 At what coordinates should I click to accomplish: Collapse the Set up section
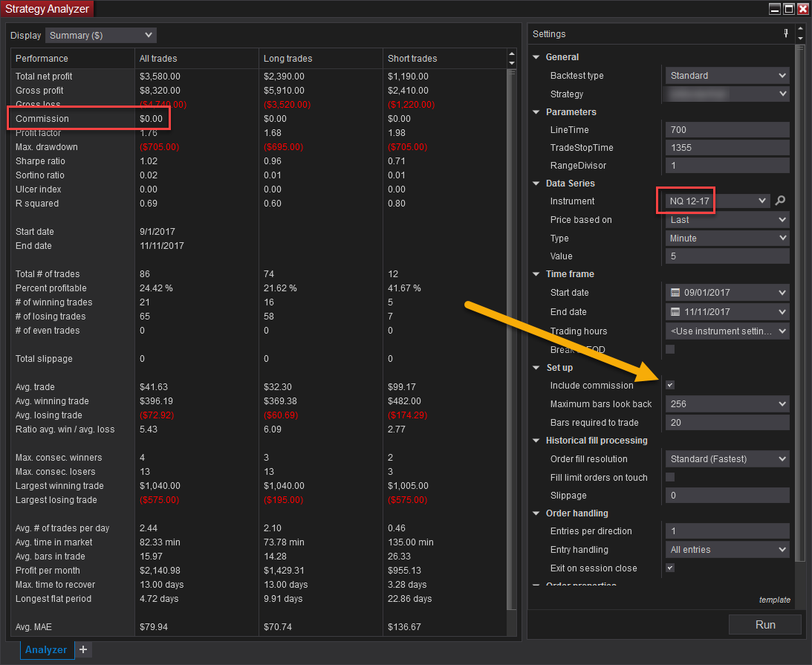click(x=536, y=368)
